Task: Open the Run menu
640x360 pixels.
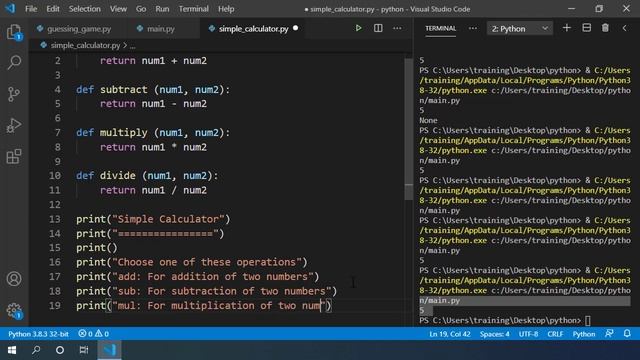Action: tap(162, 9)
